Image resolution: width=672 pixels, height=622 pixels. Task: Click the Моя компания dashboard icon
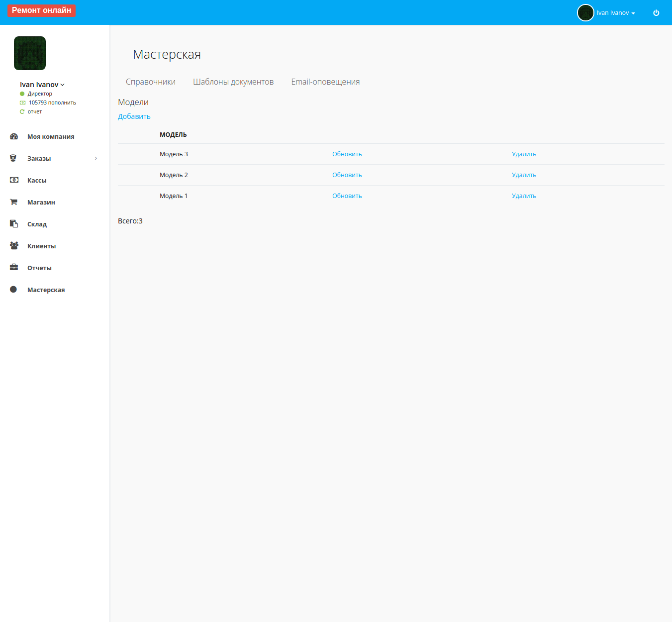click(x=14, y=136)
